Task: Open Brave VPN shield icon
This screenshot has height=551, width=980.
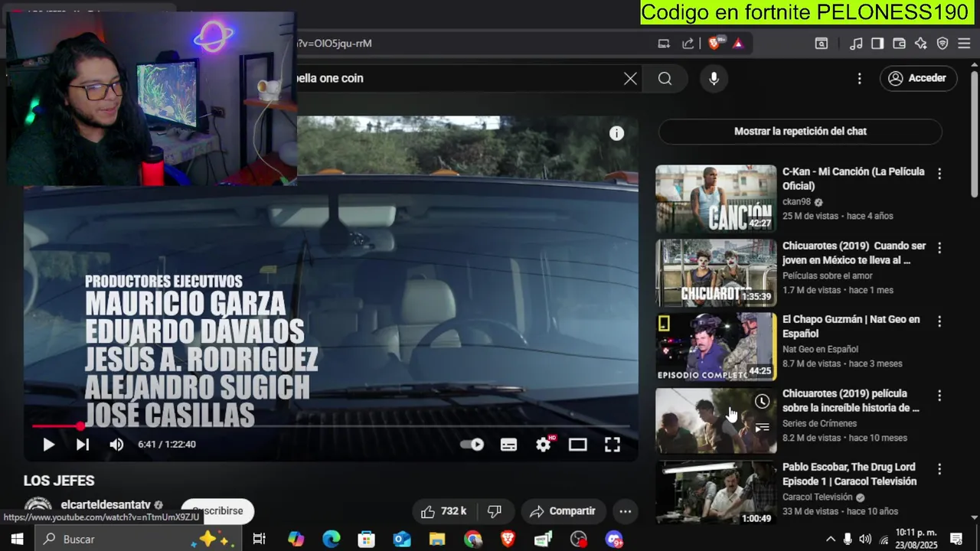Action: pos(942,44)
